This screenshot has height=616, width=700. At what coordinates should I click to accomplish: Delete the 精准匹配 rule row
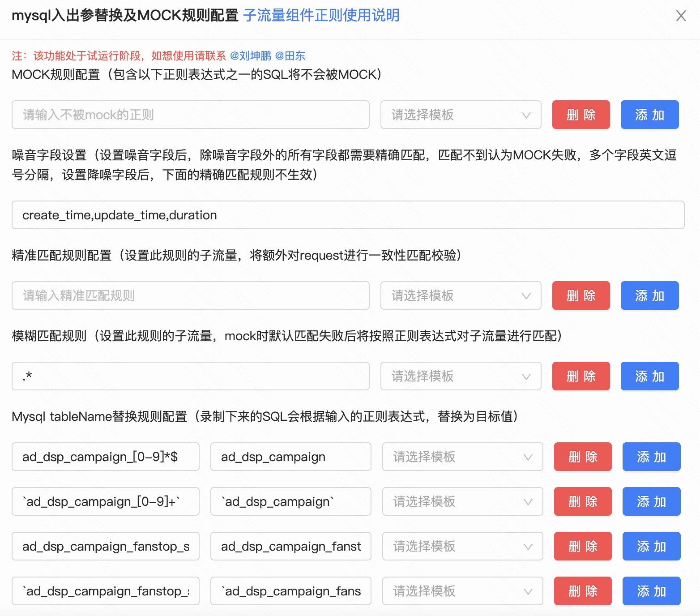coord(581,295)
